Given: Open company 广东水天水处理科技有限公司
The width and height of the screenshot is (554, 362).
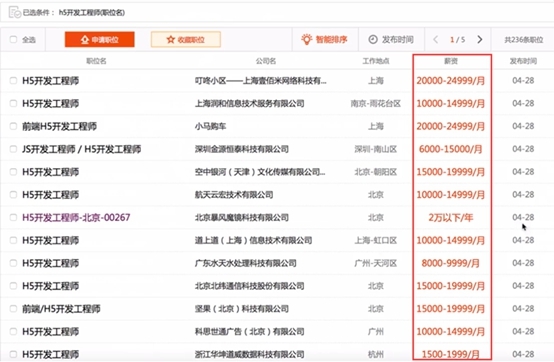Looking at the screenshot, I should pos(246,263).
